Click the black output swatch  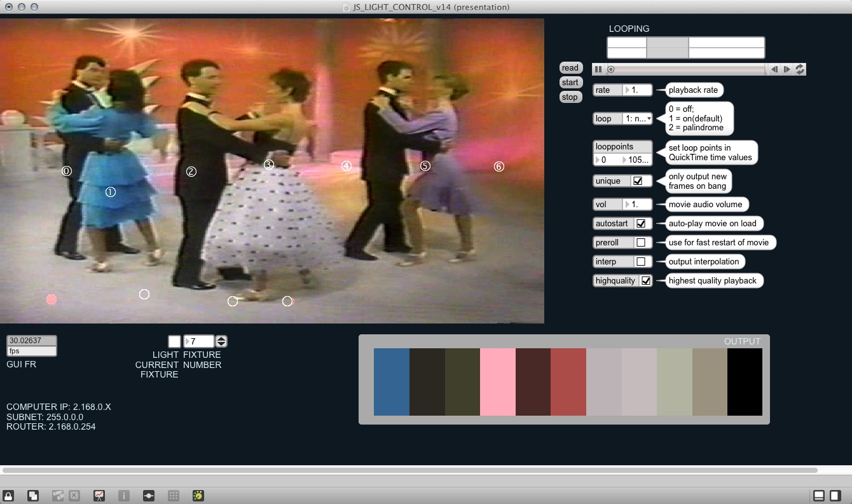[745, 382]
